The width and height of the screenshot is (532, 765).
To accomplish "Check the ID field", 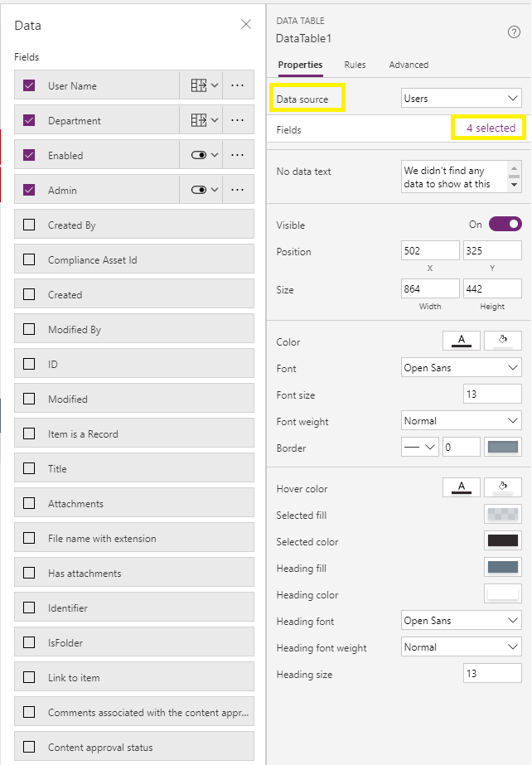I will tap(29, 364).
